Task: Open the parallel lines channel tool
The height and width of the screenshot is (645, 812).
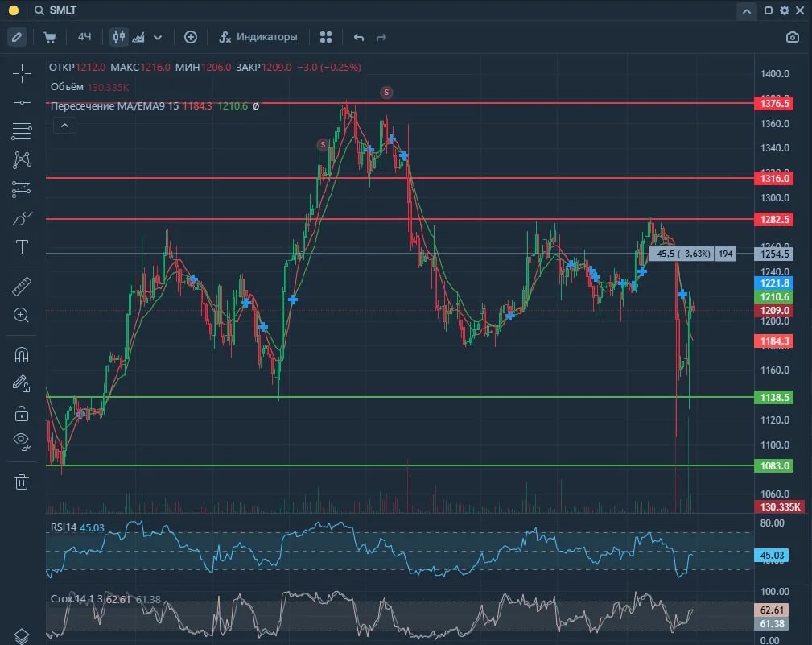Action: 22,131
